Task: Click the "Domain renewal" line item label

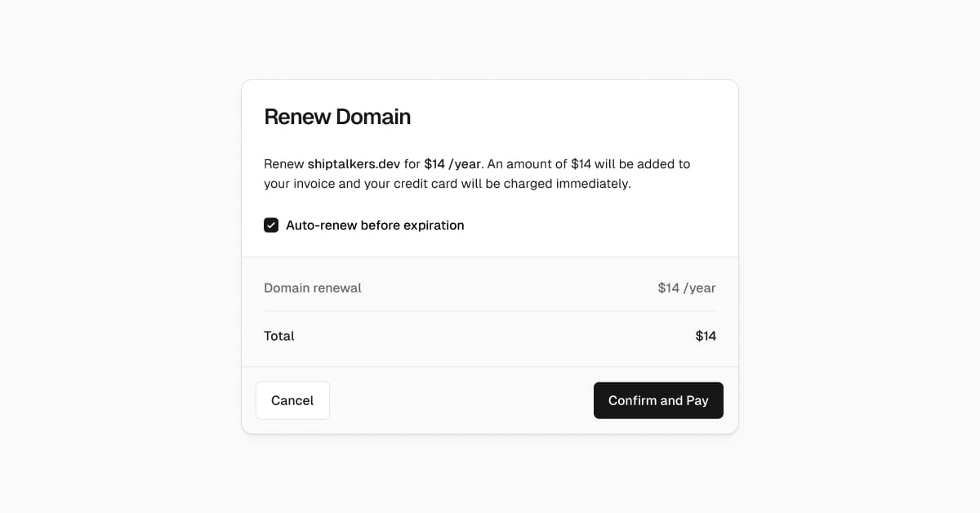Action: (x=313, y=288)
